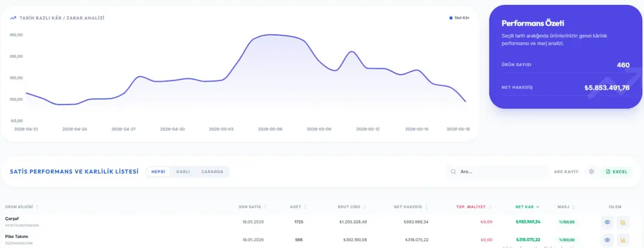Click the eye icon on the Çarşaf row
The image size is (644, 248).
(x=607, y=222)
